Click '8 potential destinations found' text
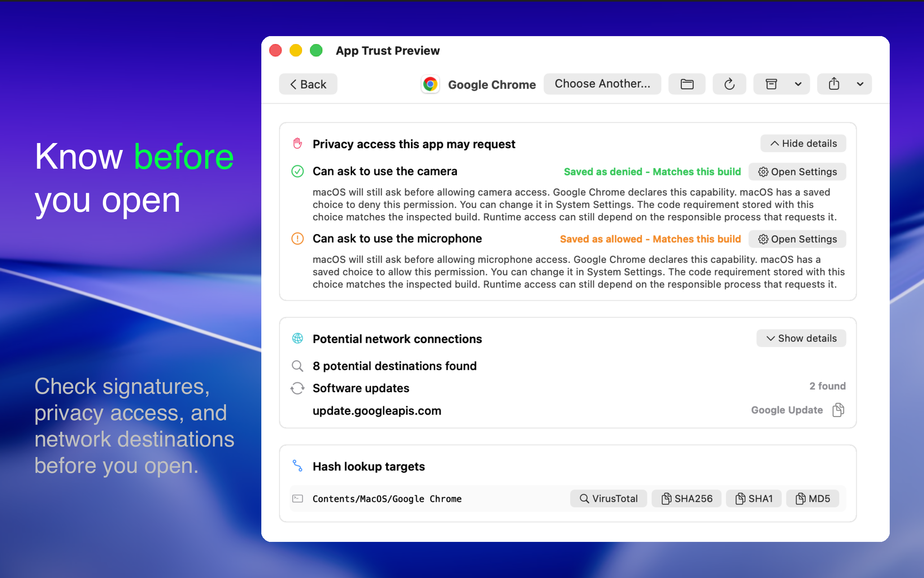Screen dimensions: 924x578 395,366
